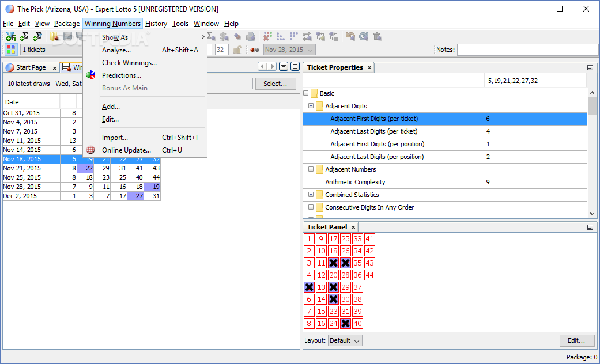Click the folder with red ball icon

[x=54, y=37]
